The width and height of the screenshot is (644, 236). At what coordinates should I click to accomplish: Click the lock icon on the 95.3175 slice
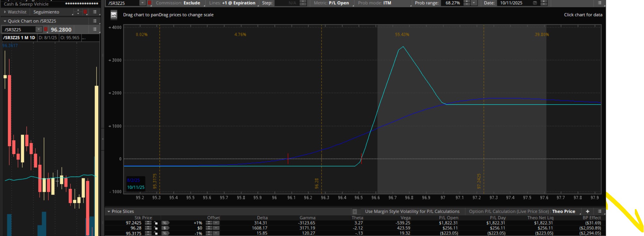156,233
